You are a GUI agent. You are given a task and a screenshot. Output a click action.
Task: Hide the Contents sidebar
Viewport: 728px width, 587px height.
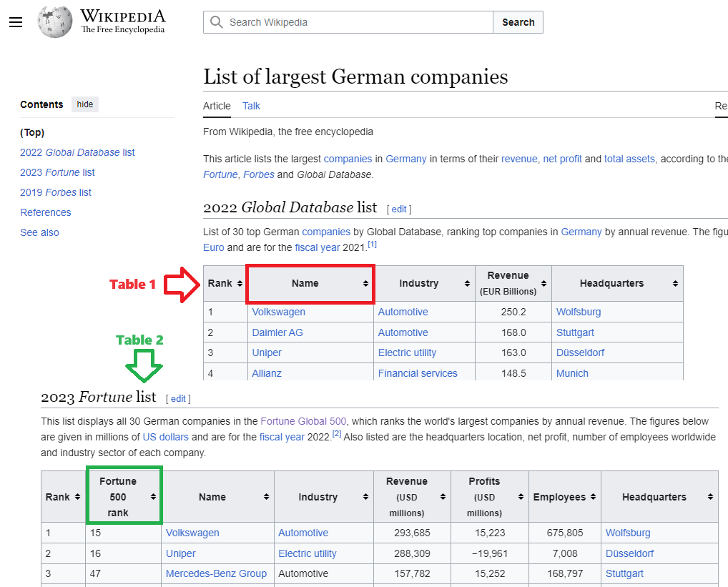[85, 104]
